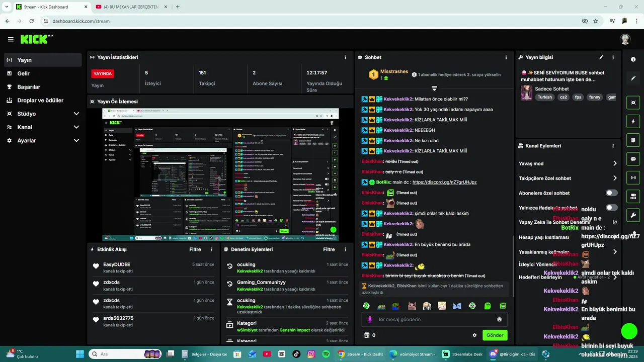Click Gaming_Communityy moderation entry
This screenshot has height=362, width=644.
287,286
